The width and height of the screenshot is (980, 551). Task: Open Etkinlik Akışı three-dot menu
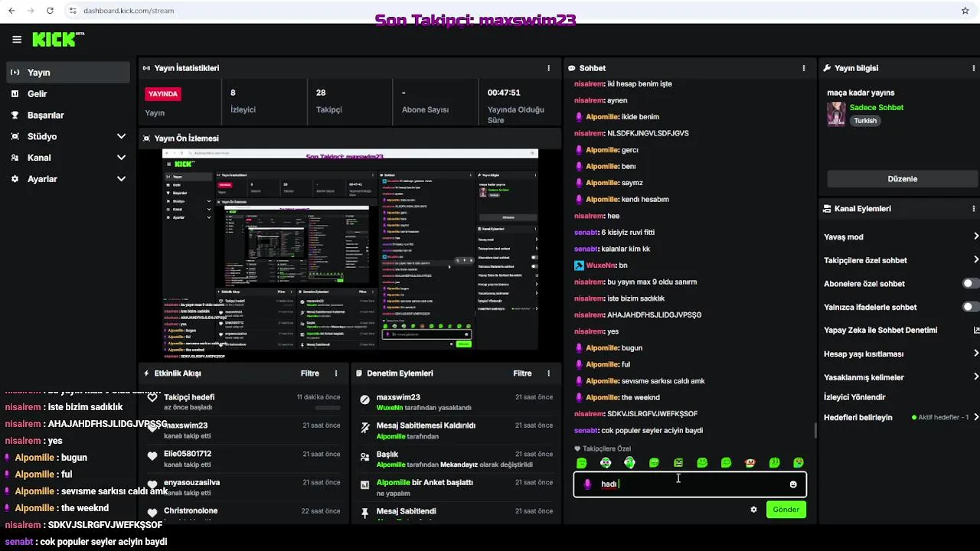pos(335,373)
